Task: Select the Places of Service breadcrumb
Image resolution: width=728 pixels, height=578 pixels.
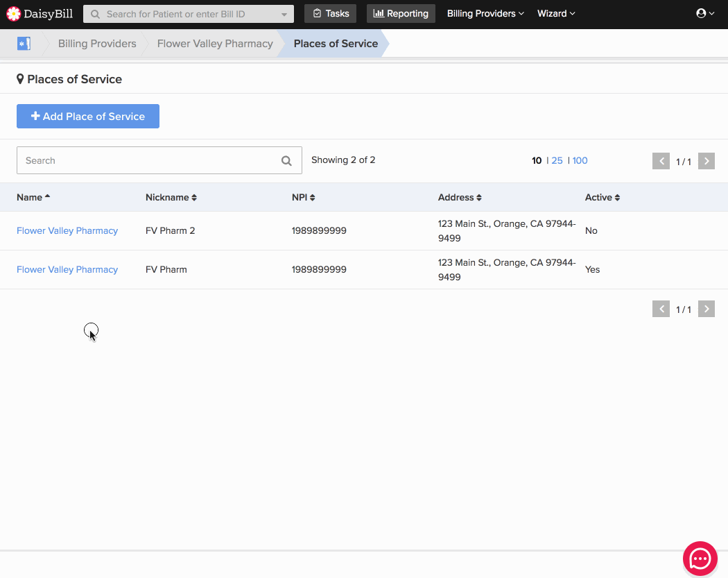Action: (x=336, y=44)
